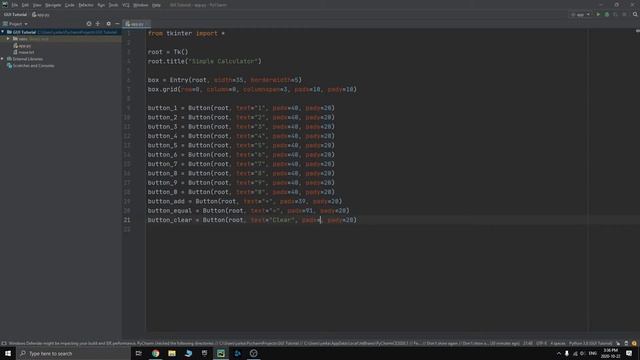Click the PyCharm icon on the taskbar
The height and width of the screenshot is (360, 640).
coord(221,353)
